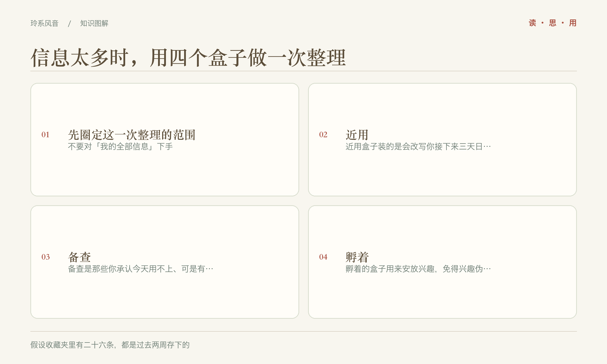Click the card heading 孵着
607x364 pixels.
tap(357, 257)
